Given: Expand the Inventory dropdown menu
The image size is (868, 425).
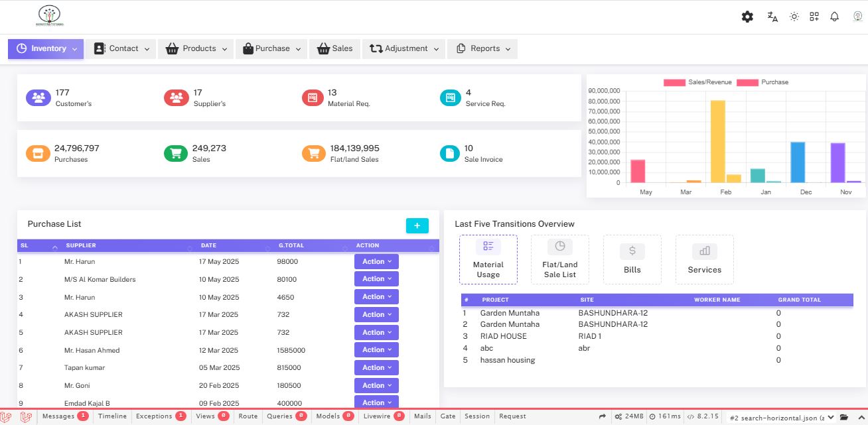Looking at the screenshot, I should point(46,48).
